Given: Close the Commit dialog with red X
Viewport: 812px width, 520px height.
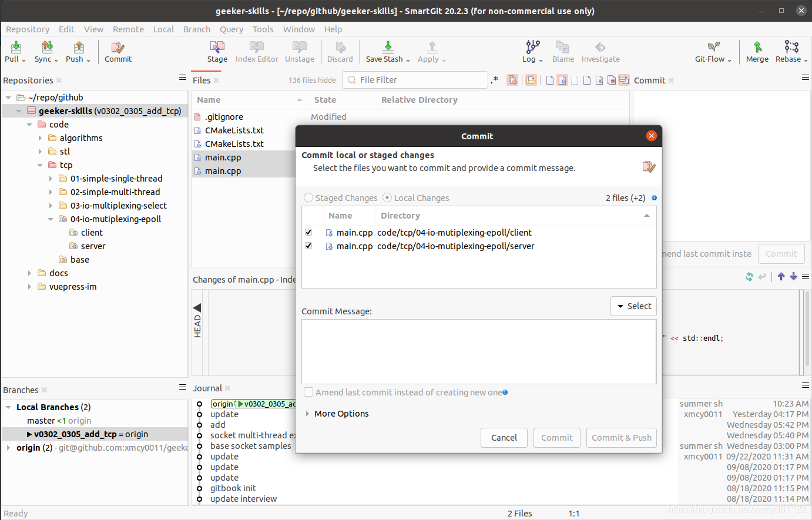Looking at the screenshot, I should [651, 136].
